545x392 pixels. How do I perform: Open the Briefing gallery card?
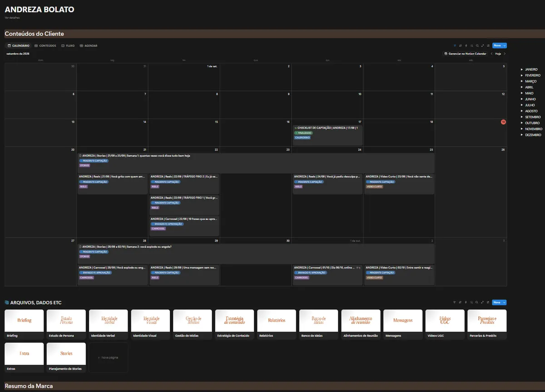[x=24, y=324]
